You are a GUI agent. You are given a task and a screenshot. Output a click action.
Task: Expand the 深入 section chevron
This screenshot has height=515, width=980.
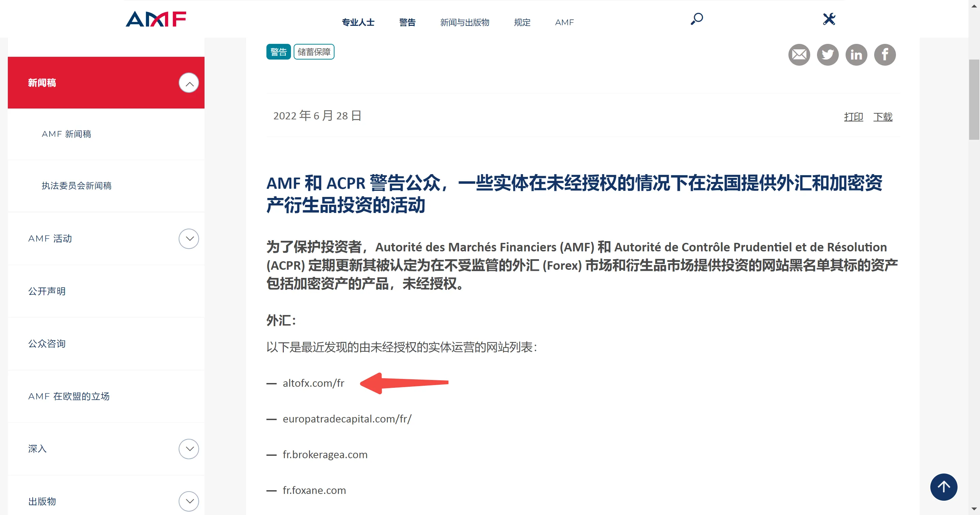click(189, 449)
